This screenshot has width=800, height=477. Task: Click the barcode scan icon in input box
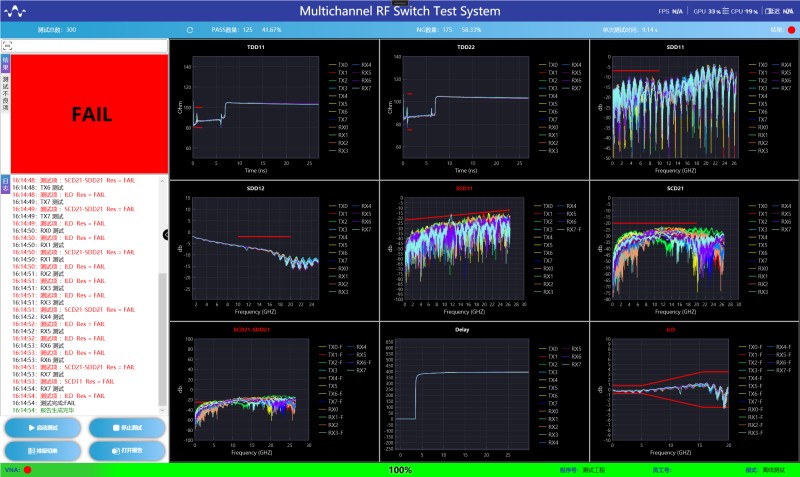[7, 46]
